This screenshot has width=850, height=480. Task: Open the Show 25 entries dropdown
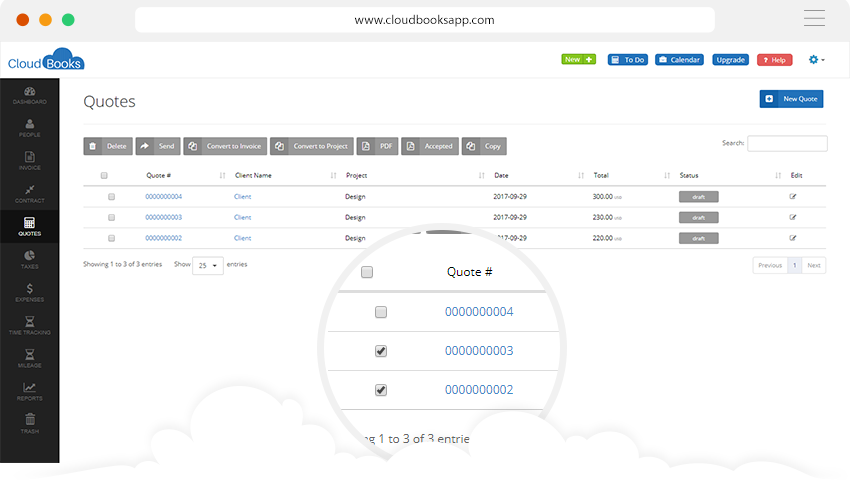point(208,265)
